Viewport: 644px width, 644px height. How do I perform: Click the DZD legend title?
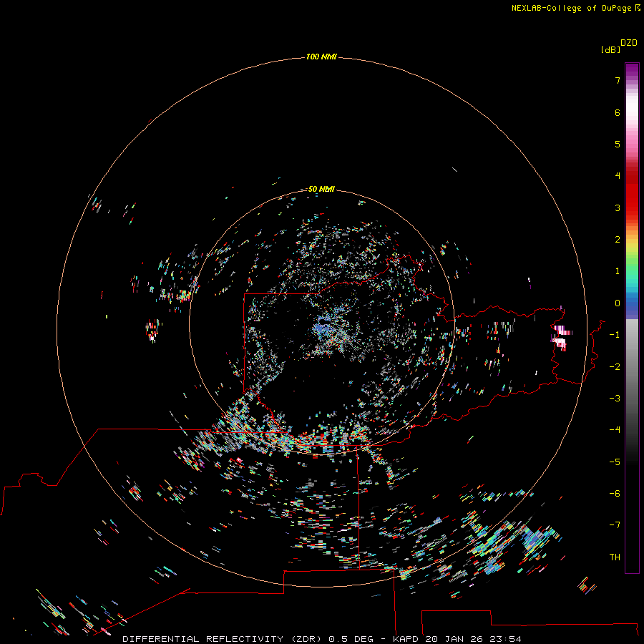click(629, 43)
